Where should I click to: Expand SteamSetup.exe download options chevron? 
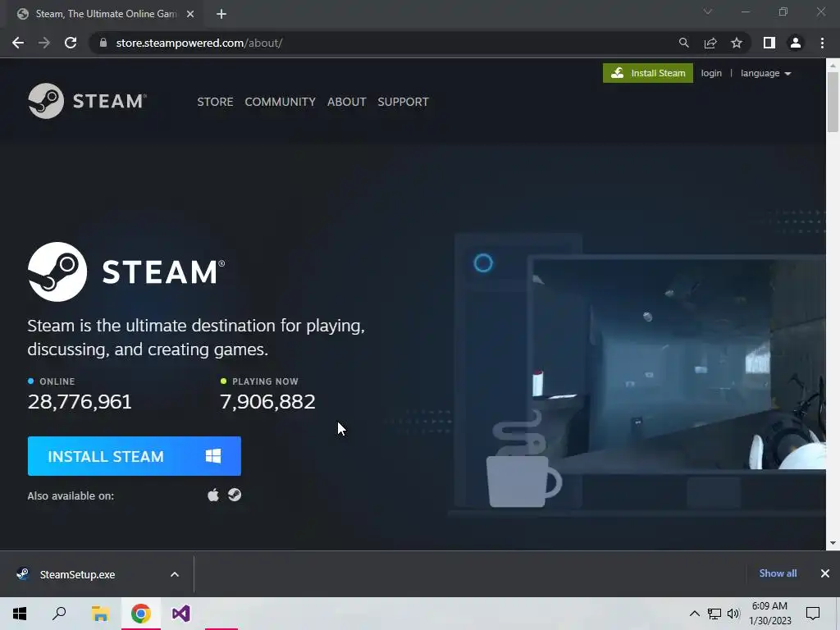point(175,574)
